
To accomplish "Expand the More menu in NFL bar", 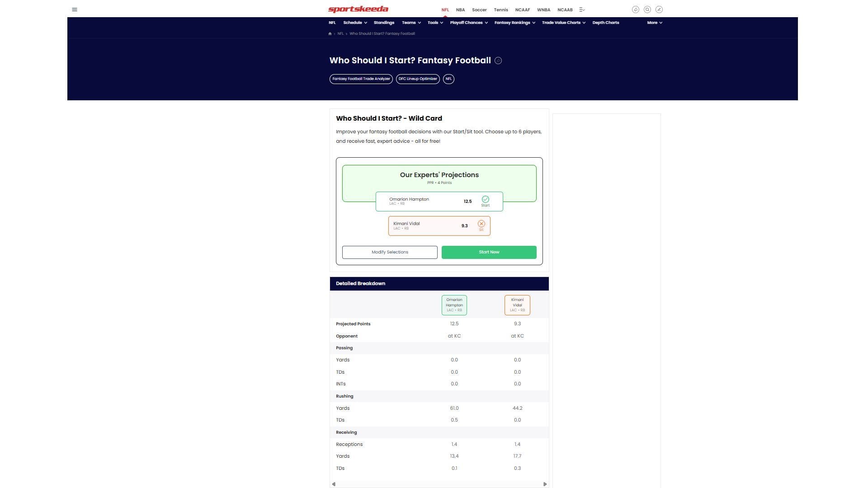I will (x=654, y=23).
